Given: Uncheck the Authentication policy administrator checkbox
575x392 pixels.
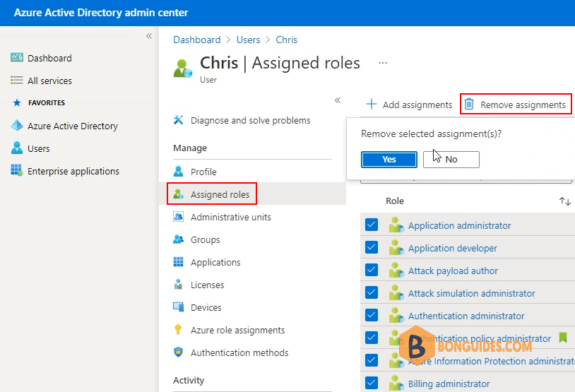Looking at the screenshot, I should pos(372,338).
